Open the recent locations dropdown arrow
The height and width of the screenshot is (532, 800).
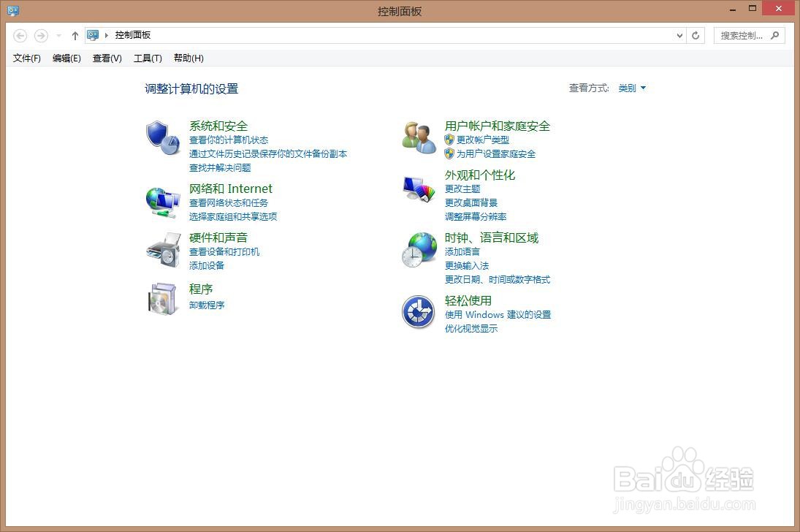tap(58, 35)
